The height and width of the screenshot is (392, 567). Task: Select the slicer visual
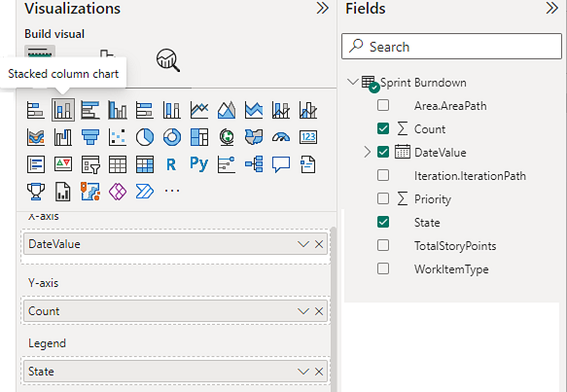[90, 164]
